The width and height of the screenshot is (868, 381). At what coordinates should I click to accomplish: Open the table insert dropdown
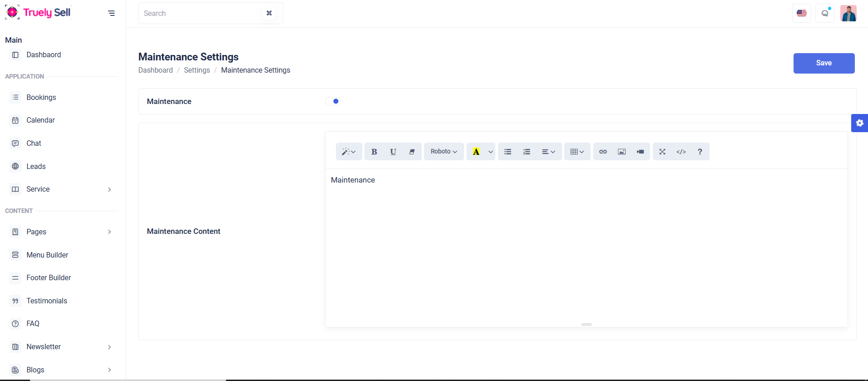[577, 152]
